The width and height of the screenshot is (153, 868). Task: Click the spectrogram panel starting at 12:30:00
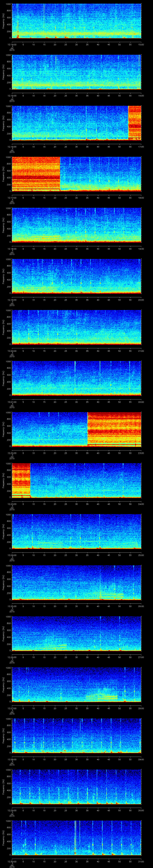click(x=76, y=838)
